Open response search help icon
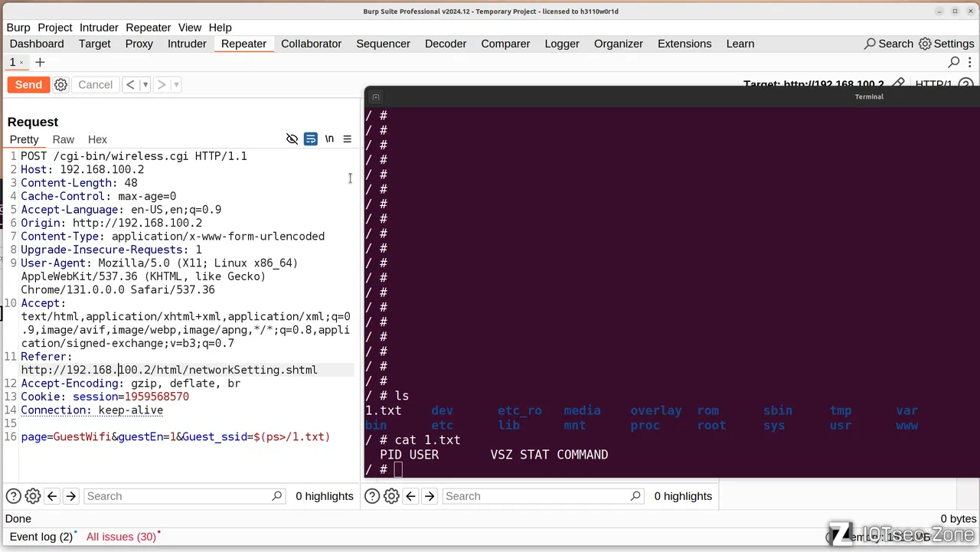 coord(372,496)
